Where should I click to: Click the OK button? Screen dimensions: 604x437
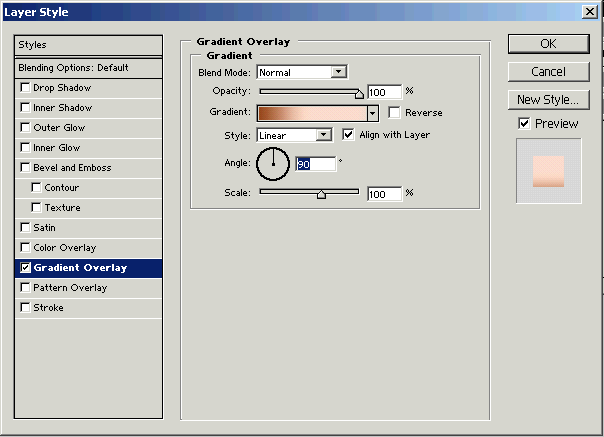549,44
